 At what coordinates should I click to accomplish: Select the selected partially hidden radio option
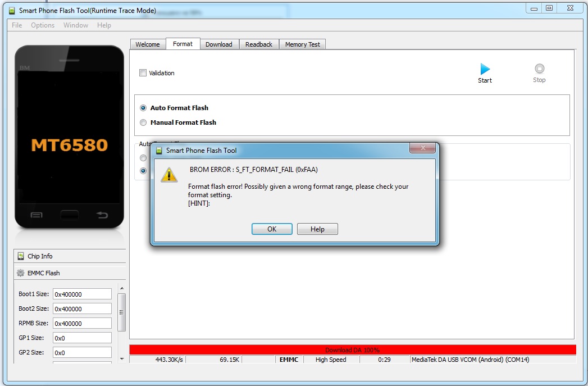tap(143, 171)
